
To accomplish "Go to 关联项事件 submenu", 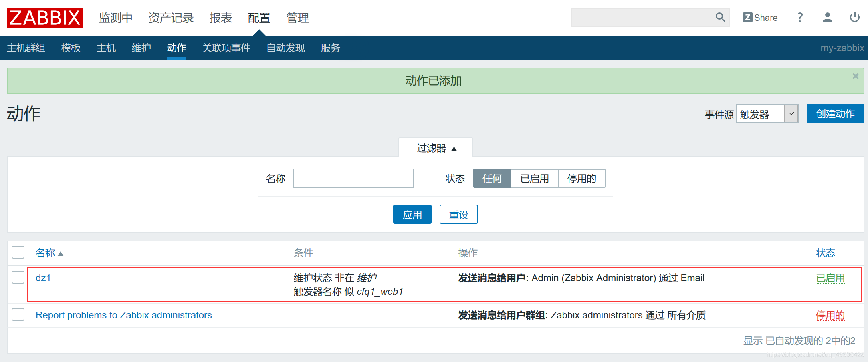I will 226,48.
